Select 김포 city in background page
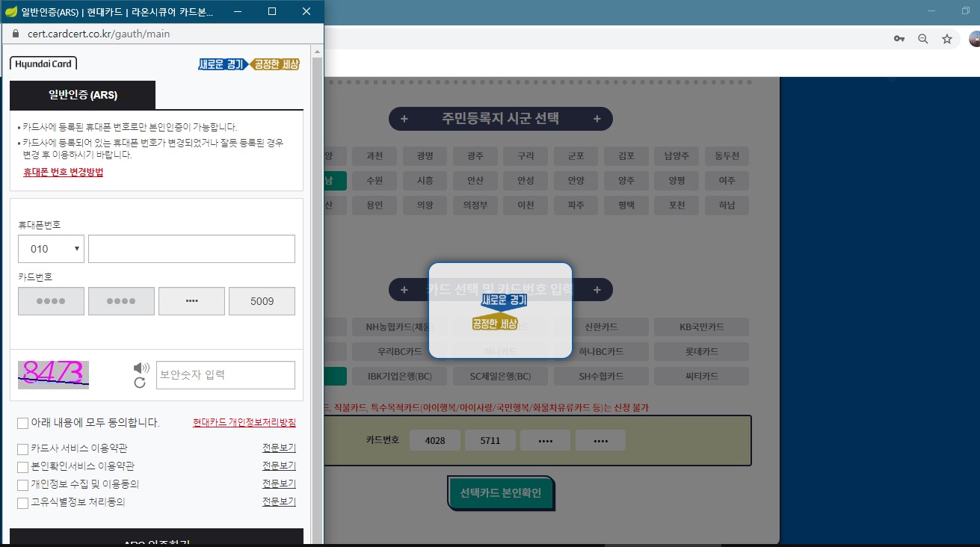The image size is (980, 547). 626,156
